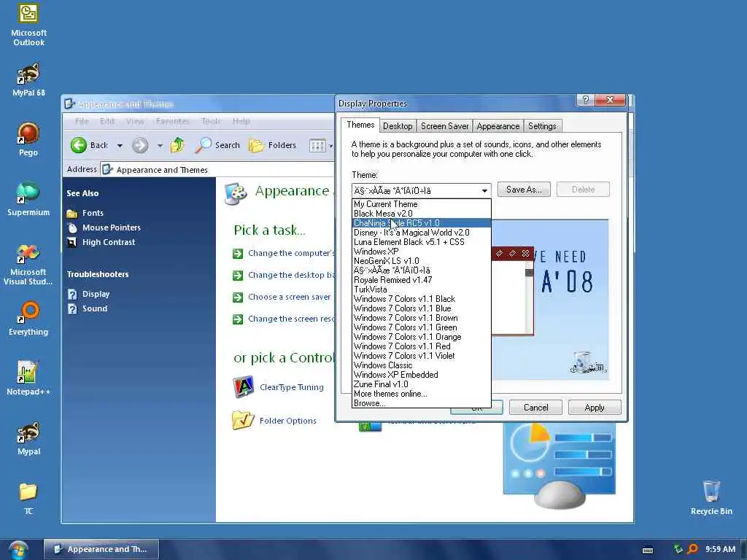
Task: Open the Views toolbar button
Action: pyautogui.click(x=317, y=145)
